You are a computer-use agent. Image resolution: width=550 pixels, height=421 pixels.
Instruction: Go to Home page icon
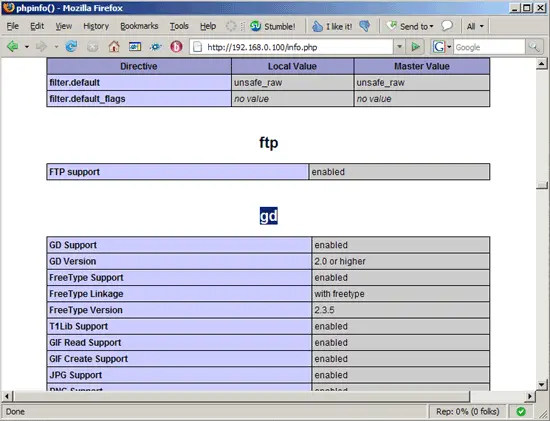(x=114, y=46)
